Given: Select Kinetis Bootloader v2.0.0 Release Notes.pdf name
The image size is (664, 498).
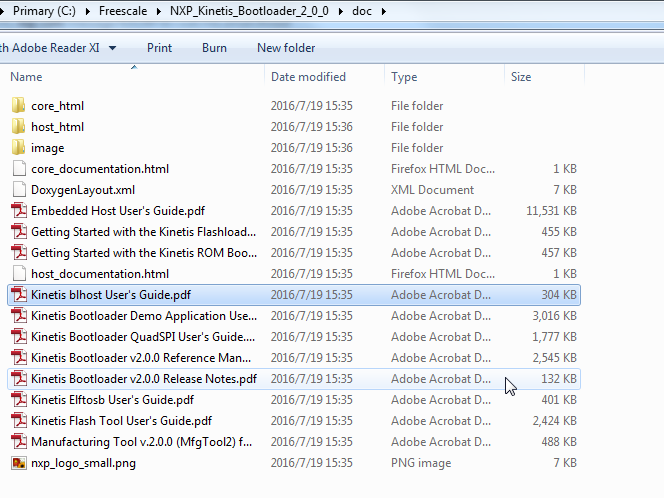Looking at the screenshot, I should click(144, 379).
